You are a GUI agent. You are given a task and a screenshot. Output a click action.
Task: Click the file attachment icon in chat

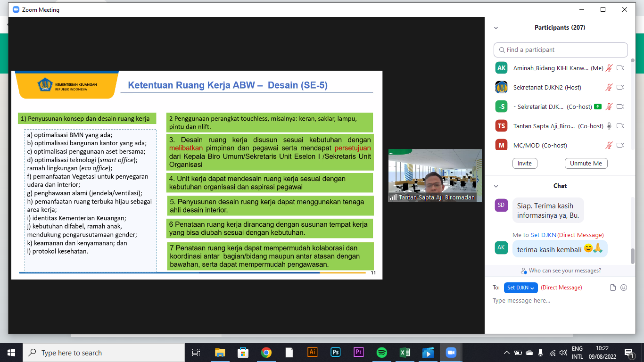click(613, 288)
